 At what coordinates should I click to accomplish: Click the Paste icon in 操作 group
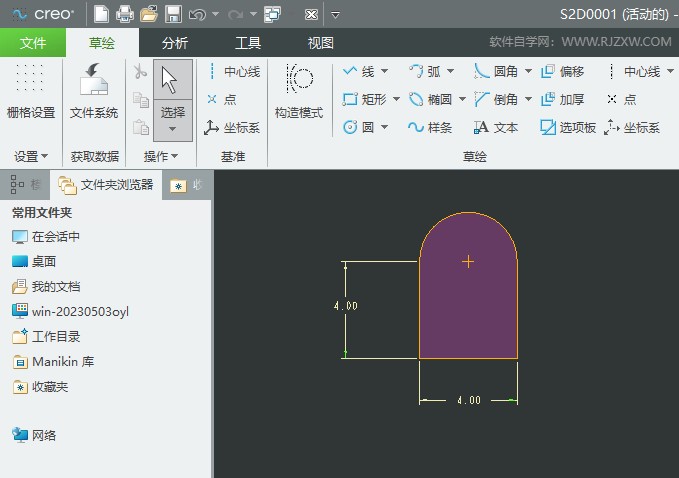click(141, 127)
